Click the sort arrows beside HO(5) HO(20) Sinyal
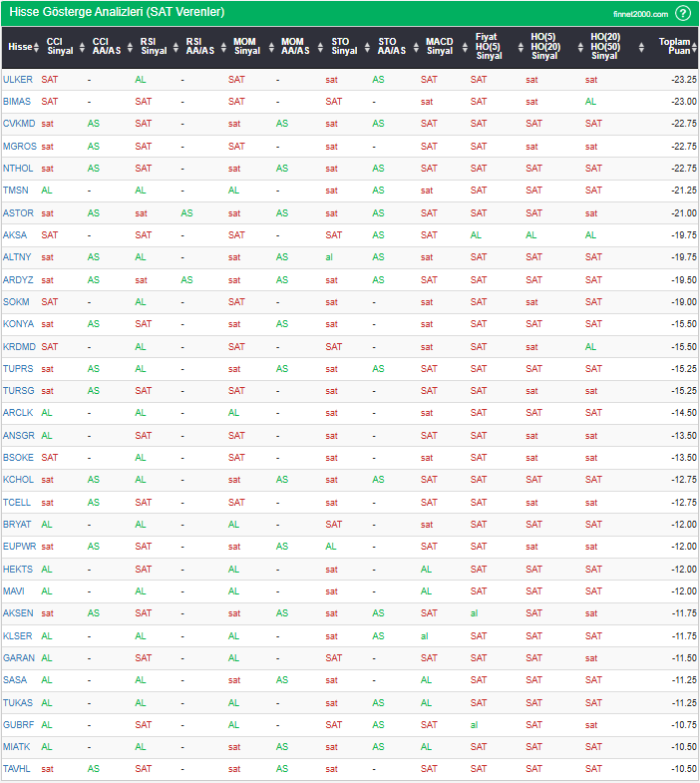The width and height of the screenshot is (700, 783). (x=580, y=47)
